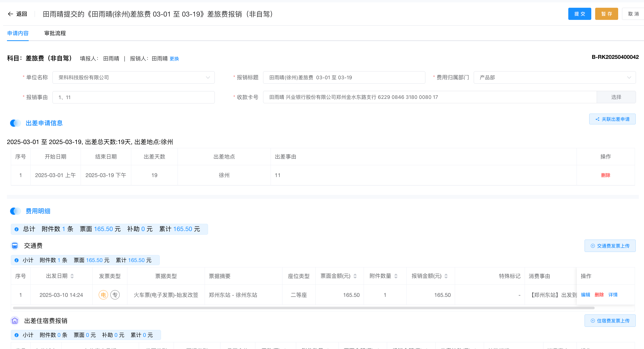
Task: Click 关联出差申请 button
Action: coord(612,119)
